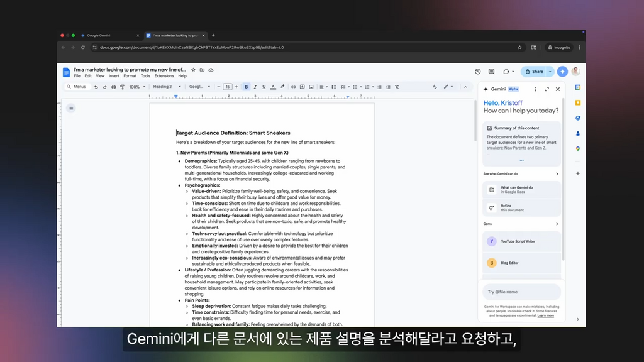Expand the Gems section

[x=557, y=224]
